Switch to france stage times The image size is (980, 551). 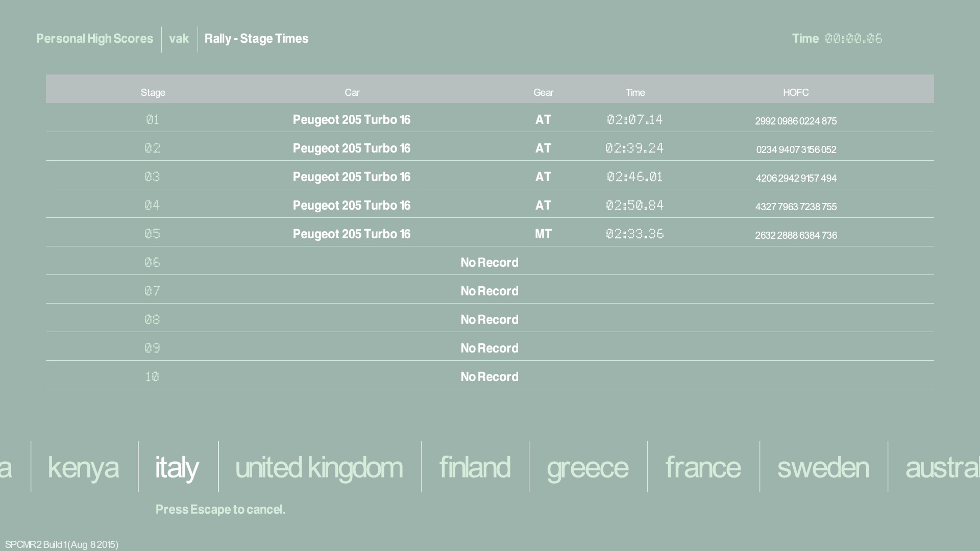point(703,467)
